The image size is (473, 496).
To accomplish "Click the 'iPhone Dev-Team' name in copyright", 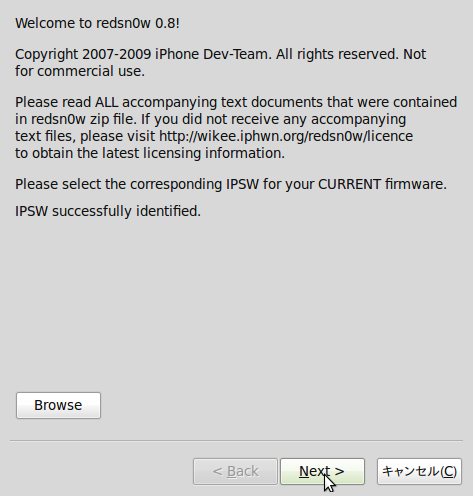I will click(212, 54).
